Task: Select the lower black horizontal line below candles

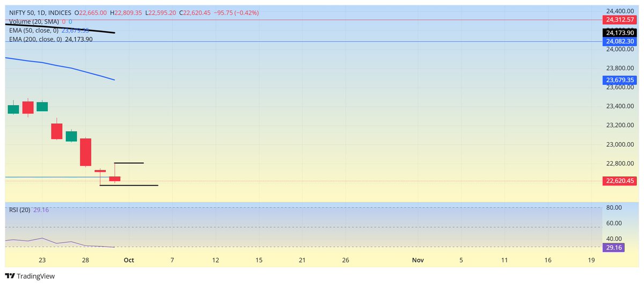Action: [129, 185]
